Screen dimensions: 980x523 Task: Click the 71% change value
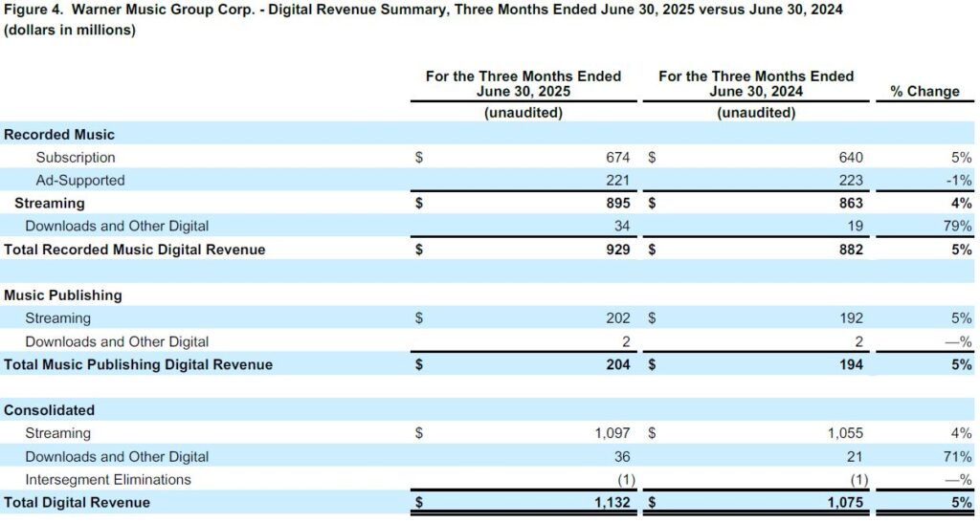point(957,456)
